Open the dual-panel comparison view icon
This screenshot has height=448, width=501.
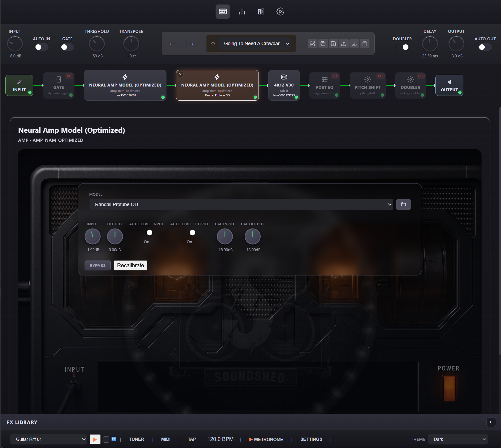pyautogui.click(x=261, y=11)
